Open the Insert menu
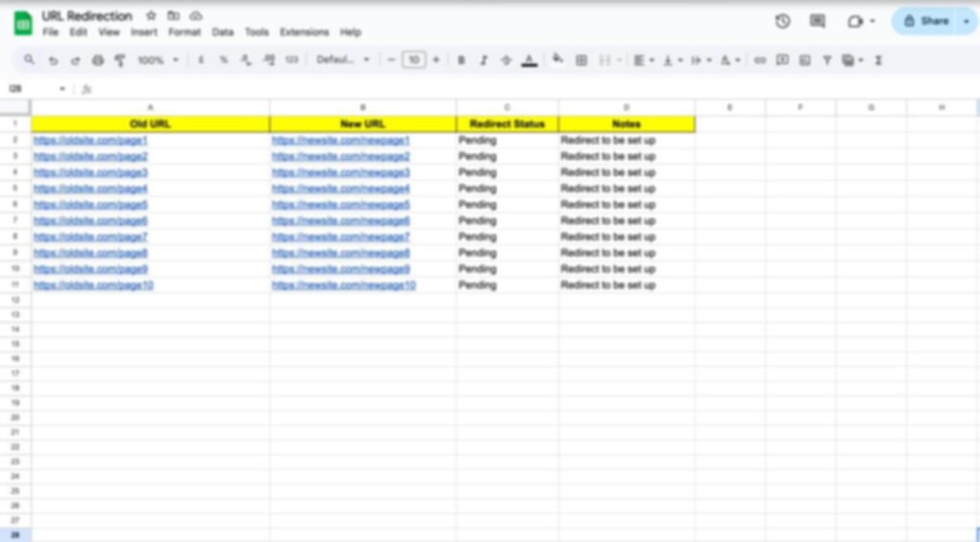 coord(144,32)
